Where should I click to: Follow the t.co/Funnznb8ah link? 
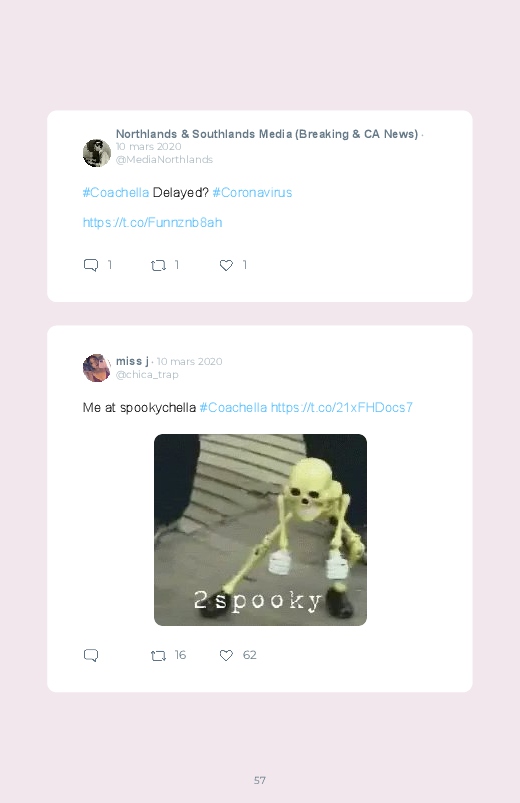[x=152, y=222]
